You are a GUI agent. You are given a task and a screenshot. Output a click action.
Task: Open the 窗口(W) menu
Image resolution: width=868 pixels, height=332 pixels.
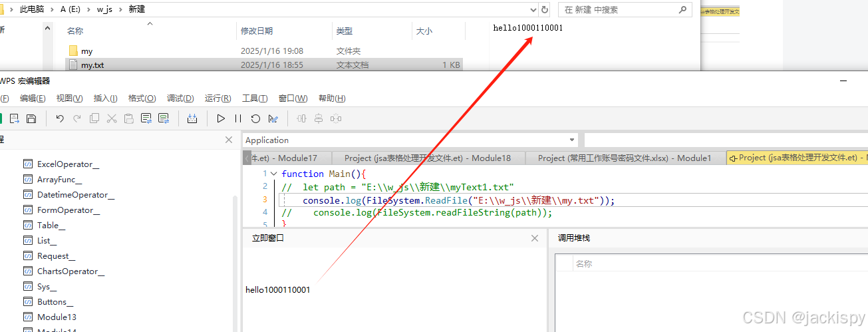[293, 98]
